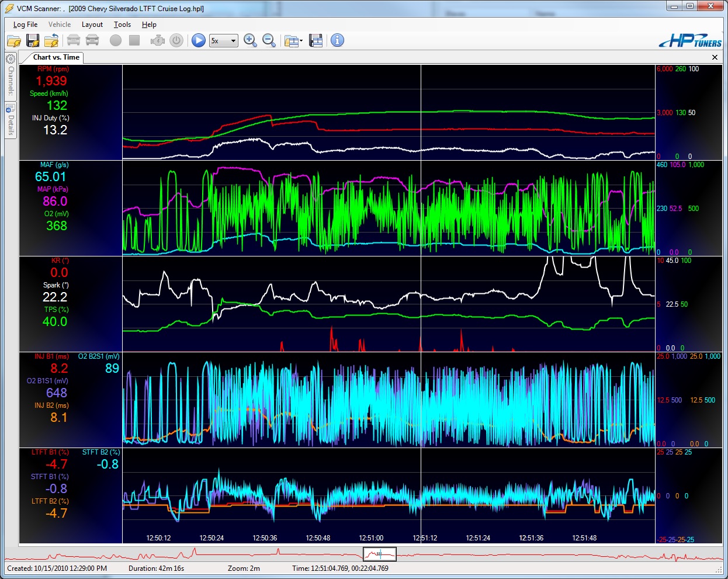Click the first greyed-out vehicle toolbar icon
This screenshot has width=728, height=579.
point(74,40)
